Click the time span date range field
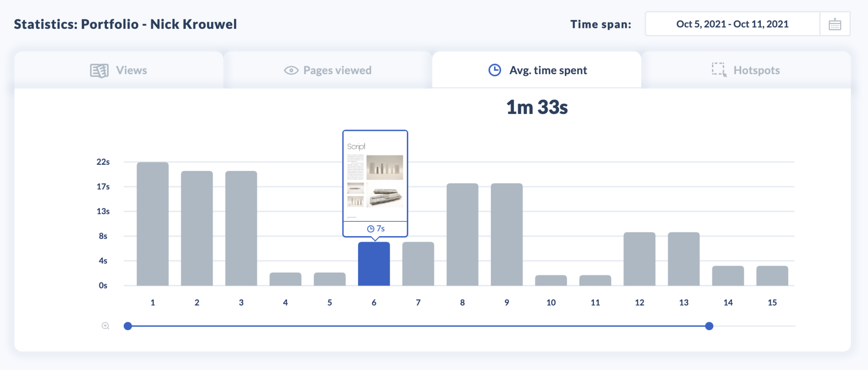 732,24
